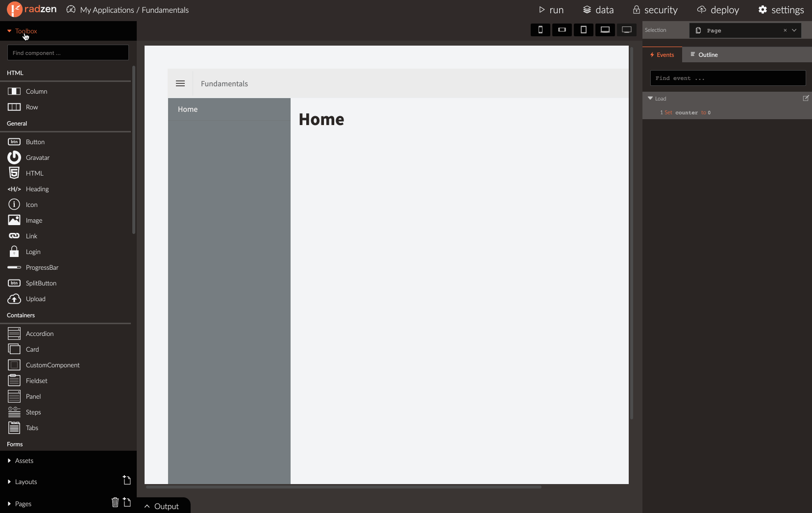Screen dimensions: 812x513
Task: Collapse the Load event group
Action: pyautogui.click(x=650, y=98)
